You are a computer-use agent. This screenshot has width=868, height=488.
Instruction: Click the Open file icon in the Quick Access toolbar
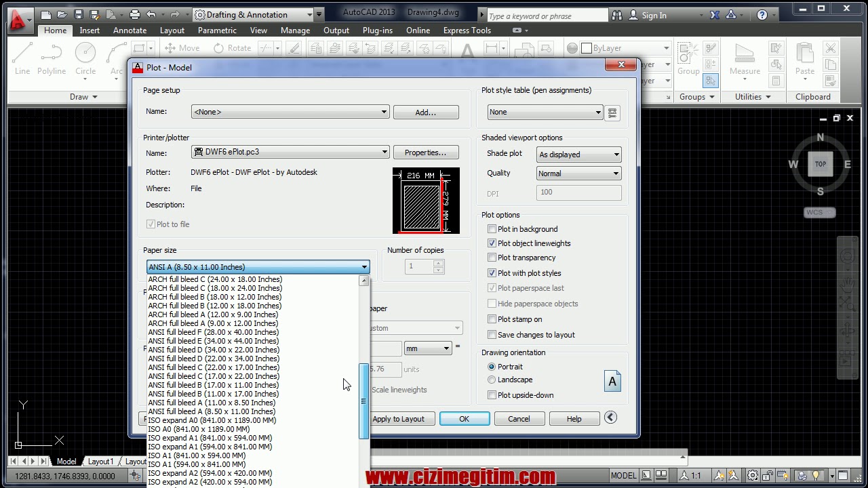(62, 14)
